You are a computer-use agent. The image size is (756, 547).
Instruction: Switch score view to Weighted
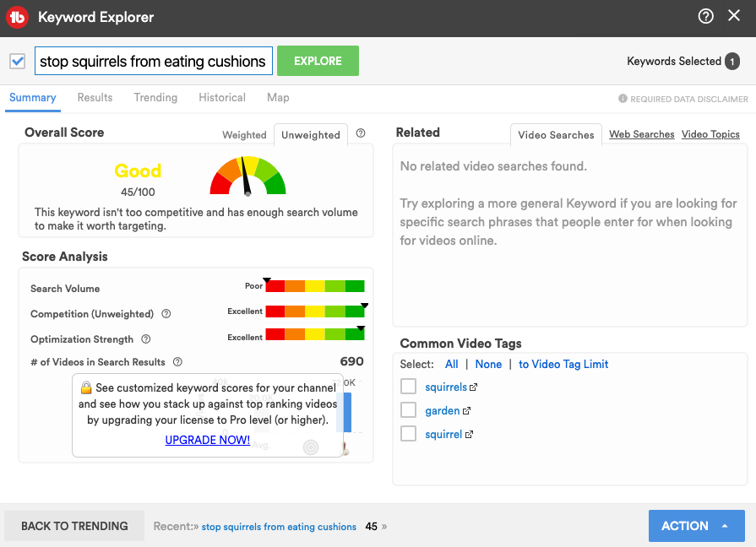coord(244,135)
